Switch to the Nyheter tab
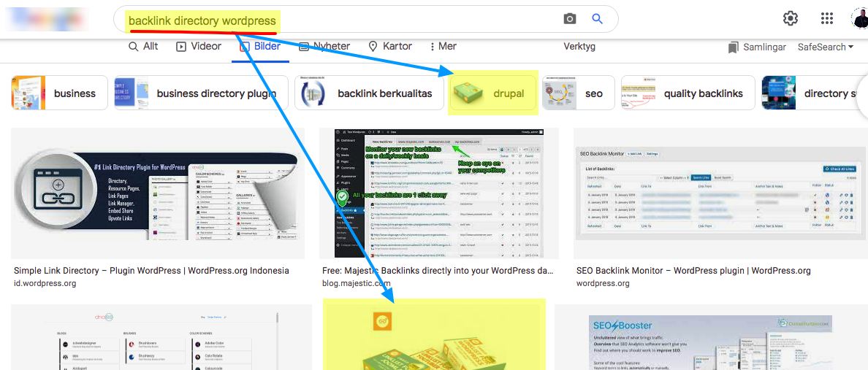 (x=324, y=47)
